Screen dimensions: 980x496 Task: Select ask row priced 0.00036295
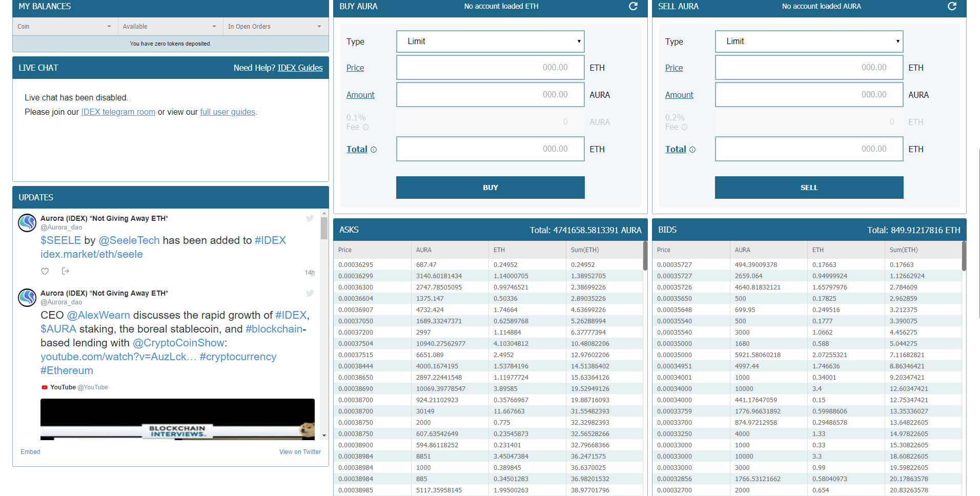488,265
